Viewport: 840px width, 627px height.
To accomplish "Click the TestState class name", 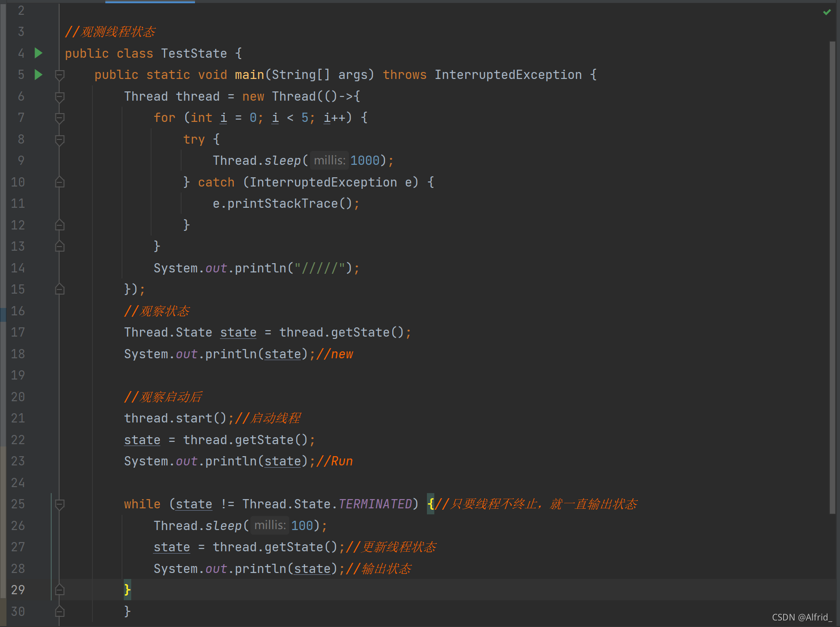I will coord(194,54).
